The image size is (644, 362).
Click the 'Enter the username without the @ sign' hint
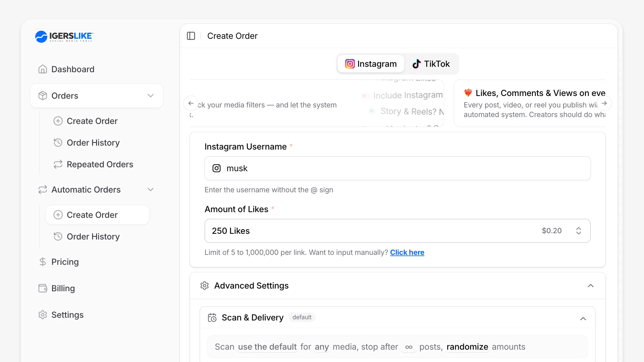pyautogui.click(x=269, y=190)
